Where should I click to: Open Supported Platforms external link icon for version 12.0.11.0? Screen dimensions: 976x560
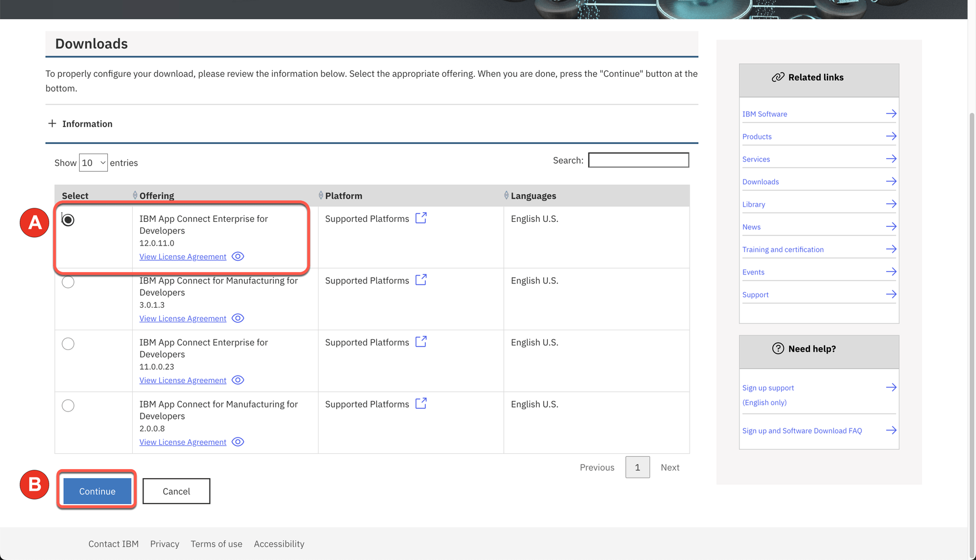(421, 218)
